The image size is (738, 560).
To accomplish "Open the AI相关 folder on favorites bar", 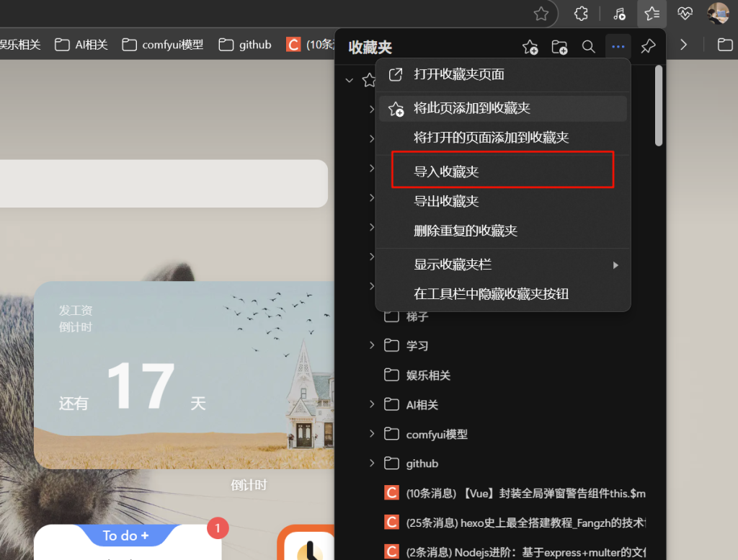I will coord(81,44).
